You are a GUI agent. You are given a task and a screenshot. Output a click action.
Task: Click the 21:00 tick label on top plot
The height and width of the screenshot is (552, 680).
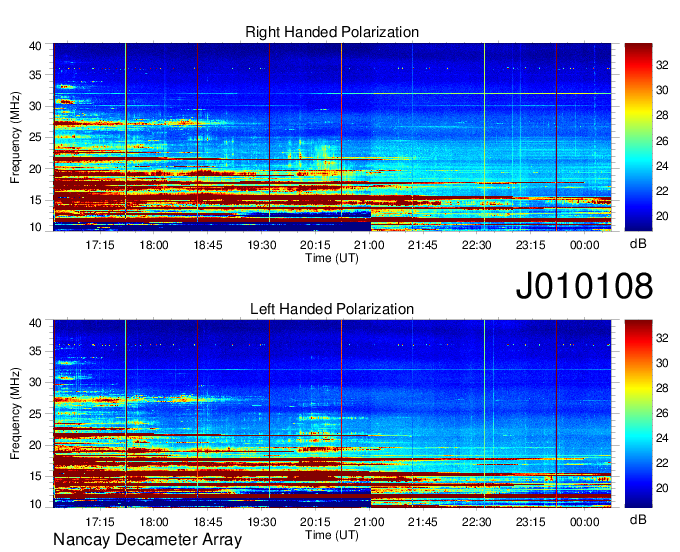tap(369, 245)
